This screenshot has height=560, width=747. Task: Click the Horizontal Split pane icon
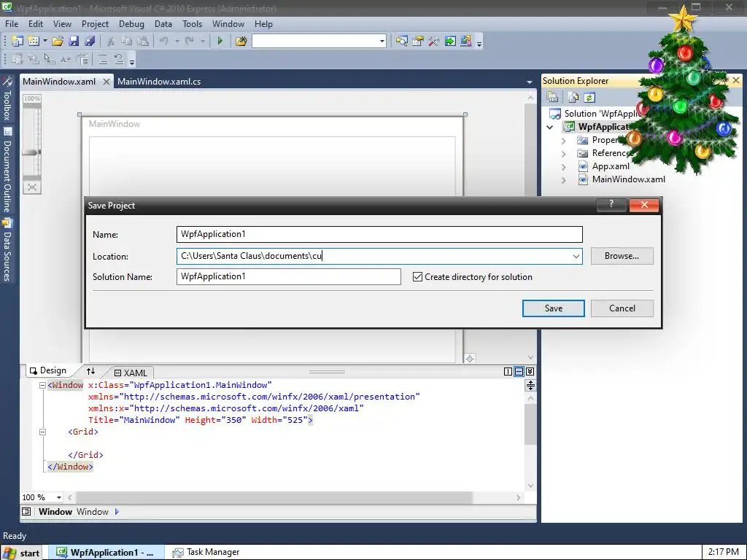(519, 371)
